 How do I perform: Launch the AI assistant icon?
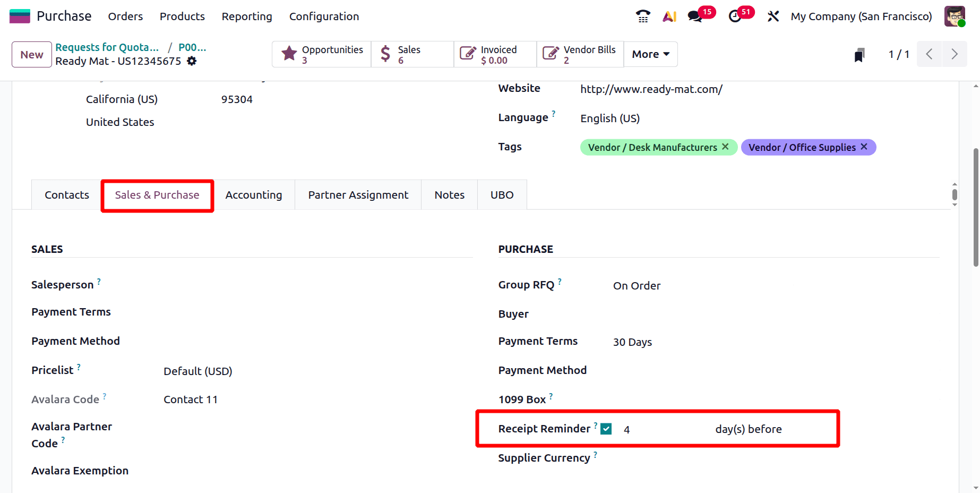tap(669, 16)
